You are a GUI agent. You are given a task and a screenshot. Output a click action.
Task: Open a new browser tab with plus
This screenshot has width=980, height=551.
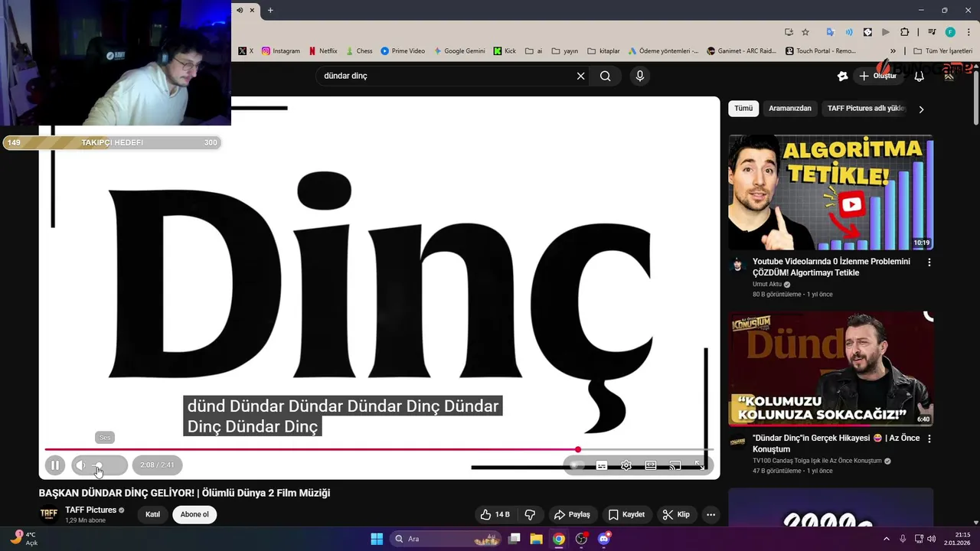tap(270, 10)
